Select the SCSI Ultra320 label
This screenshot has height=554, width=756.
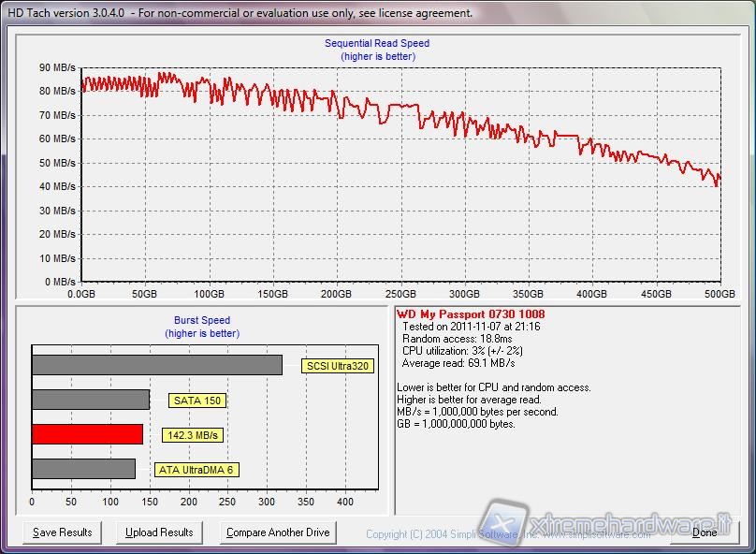coord(338,366)
